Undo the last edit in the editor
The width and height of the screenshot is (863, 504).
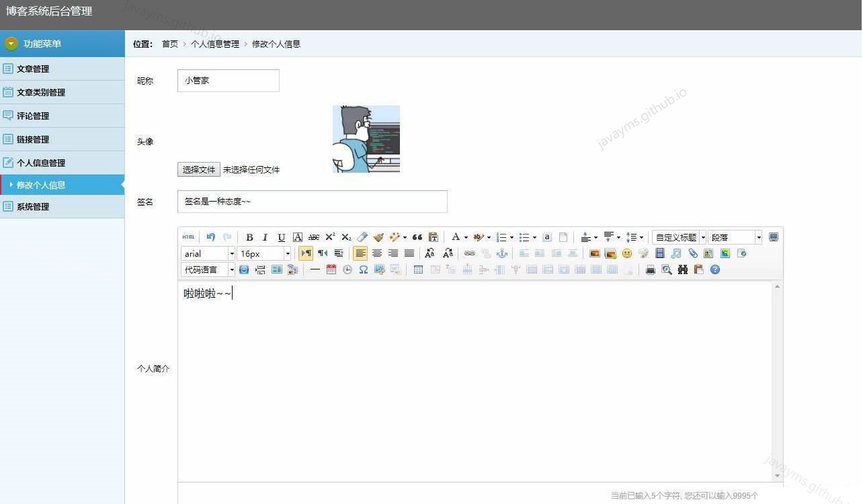[210, 237]
